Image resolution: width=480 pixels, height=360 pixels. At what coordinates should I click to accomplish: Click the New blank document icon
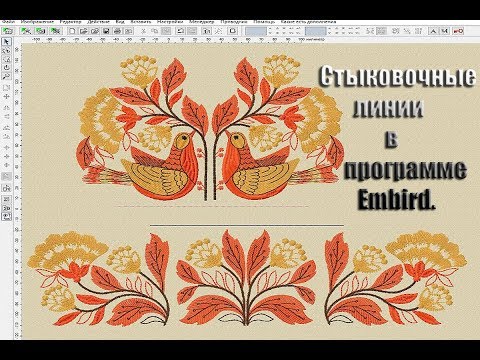click(x=72, y=31)
